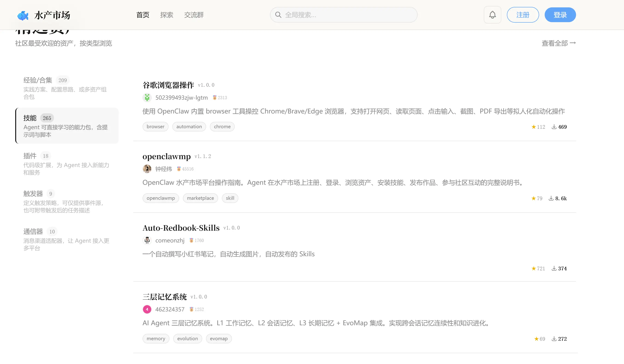
Task: Select the 插件 category
Action: point(30,156)
